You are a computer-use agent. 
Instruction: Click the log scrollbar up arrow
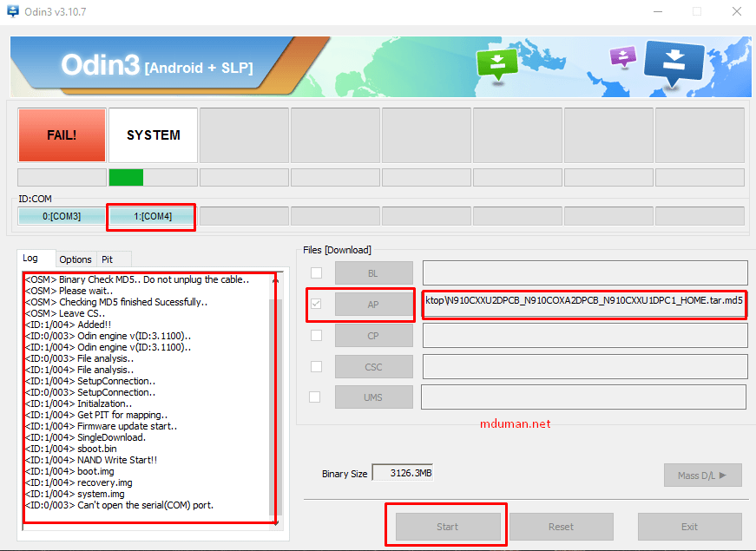coord(275,280)
